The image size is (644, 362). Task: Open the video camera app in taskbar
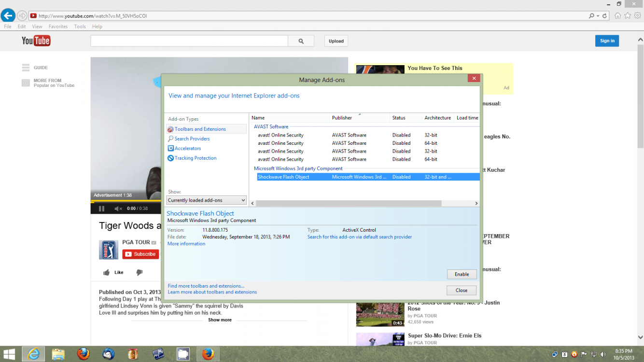coord(183,354)
